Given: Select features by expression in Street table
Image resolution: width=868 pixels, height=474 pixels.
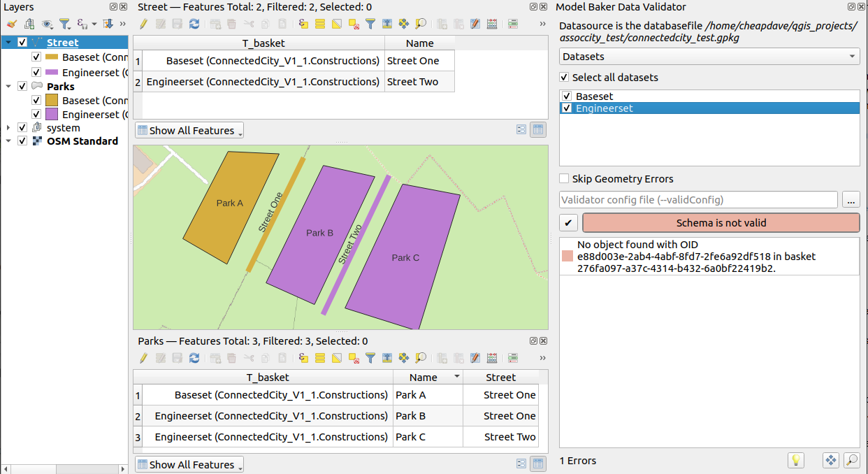Looking at the screenshot, I should click(303, 24).
